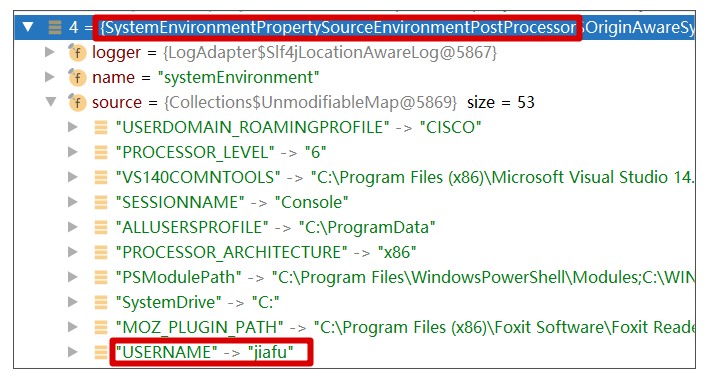Select the SystemDrive C: entry
708x381 pixels.
(x=198, y=302)
